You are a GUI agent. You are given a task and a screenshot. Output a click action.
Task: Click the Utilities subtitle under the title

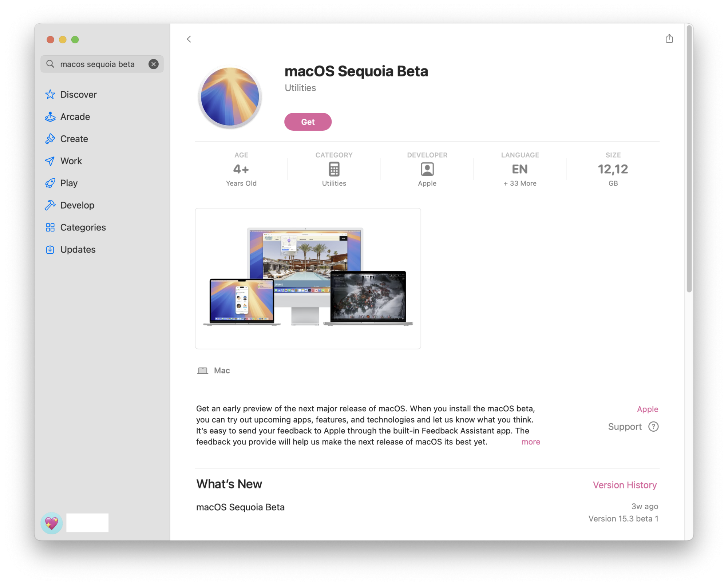(300, 88)
